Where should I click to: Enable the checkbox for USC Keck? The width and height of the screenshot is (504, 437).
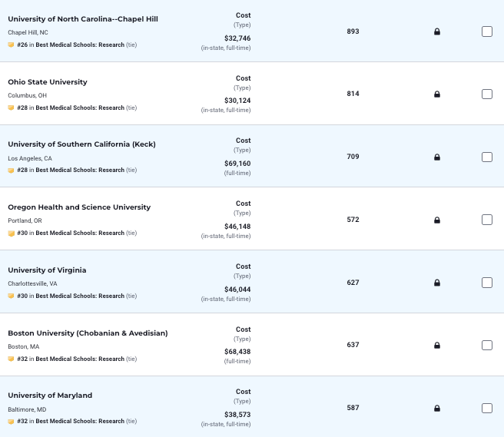(x=487, y=157)
